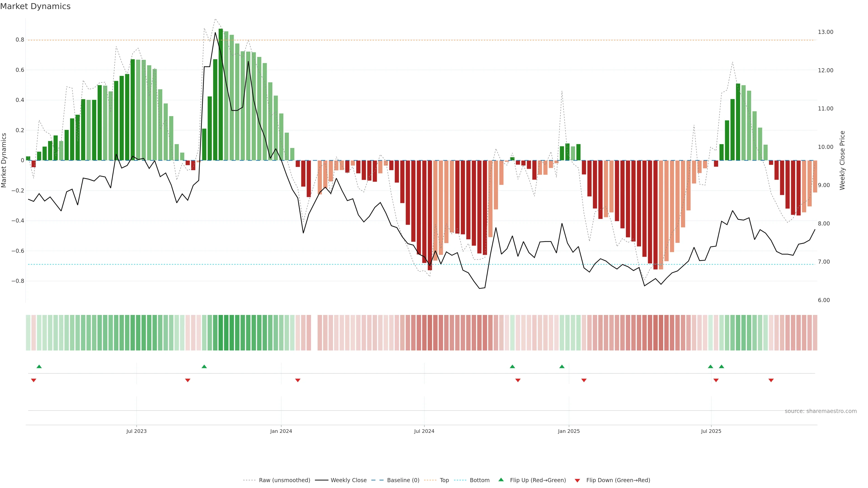Click the Jan 2025 x-axis label

pos(569,431)
